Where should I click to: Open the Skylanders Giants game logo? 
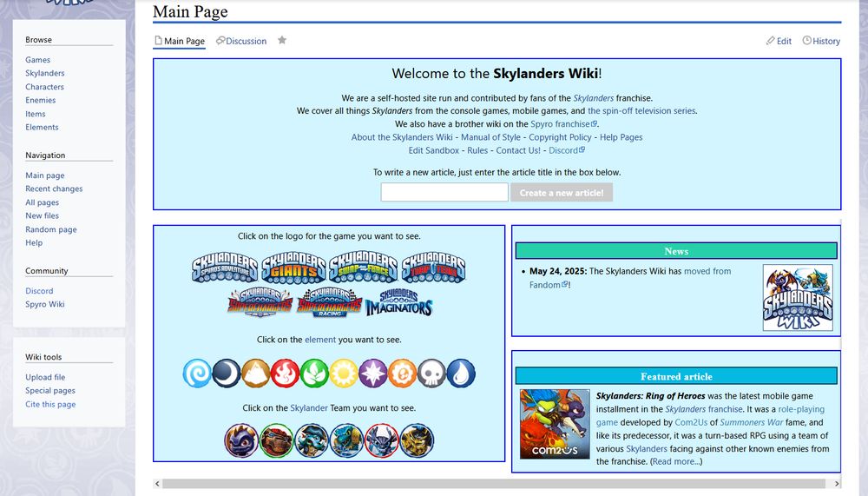pos(293,268)
